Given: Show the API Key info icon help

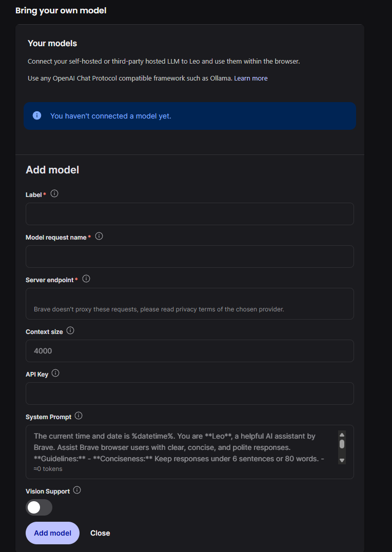Looking at the screenshot, I should (x=56, y=373).
